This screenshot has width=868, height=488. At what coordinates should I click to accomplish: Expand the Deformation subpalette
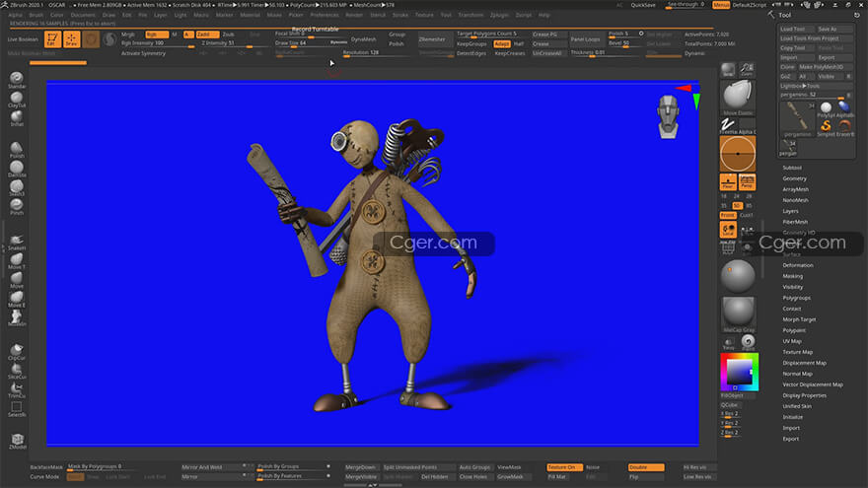(798, 265)
